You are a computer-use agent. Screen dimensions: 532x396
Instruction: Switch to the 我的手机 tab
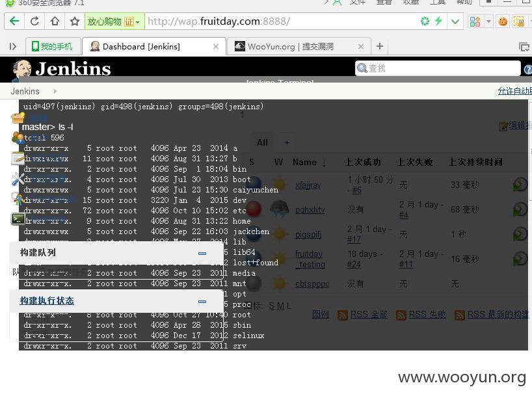coord(52,46)
